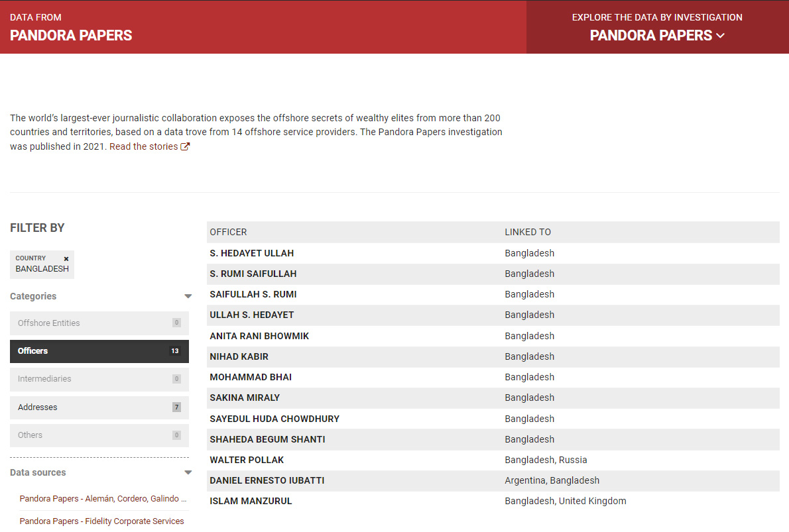Open Pandora Papers - Alemán, Cordero, Galindo data source

pos(103,498)
